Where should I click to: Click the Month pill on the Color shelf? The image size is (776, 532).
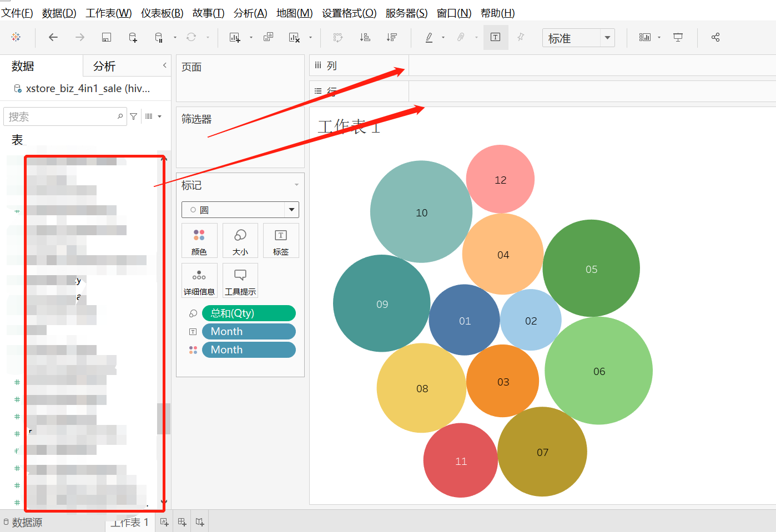248,349
